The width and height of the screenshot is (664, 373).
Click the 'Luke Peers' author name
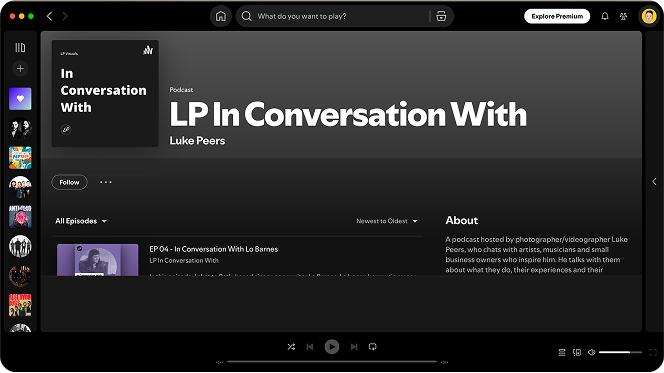click(197, 141)
